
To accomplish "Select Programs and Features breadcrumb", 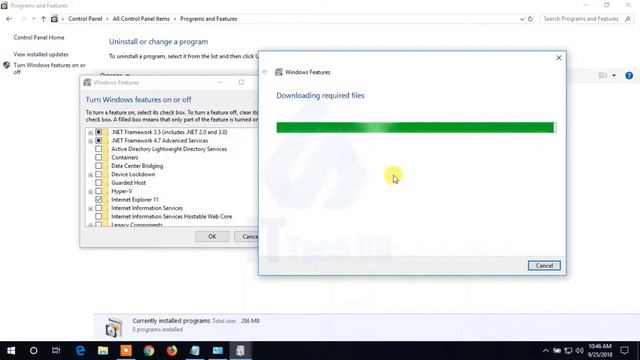I will [209, 19].
